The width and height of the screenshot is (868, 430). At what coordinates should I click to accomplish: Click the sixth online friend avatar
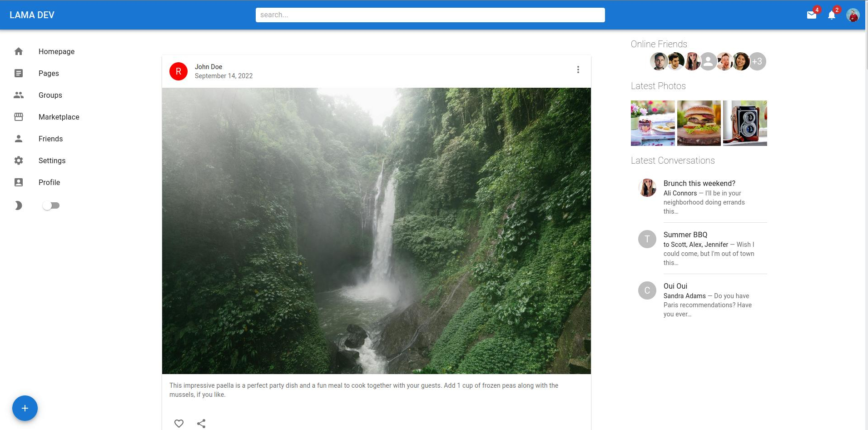pyautogui.click(x=741, y=61)
